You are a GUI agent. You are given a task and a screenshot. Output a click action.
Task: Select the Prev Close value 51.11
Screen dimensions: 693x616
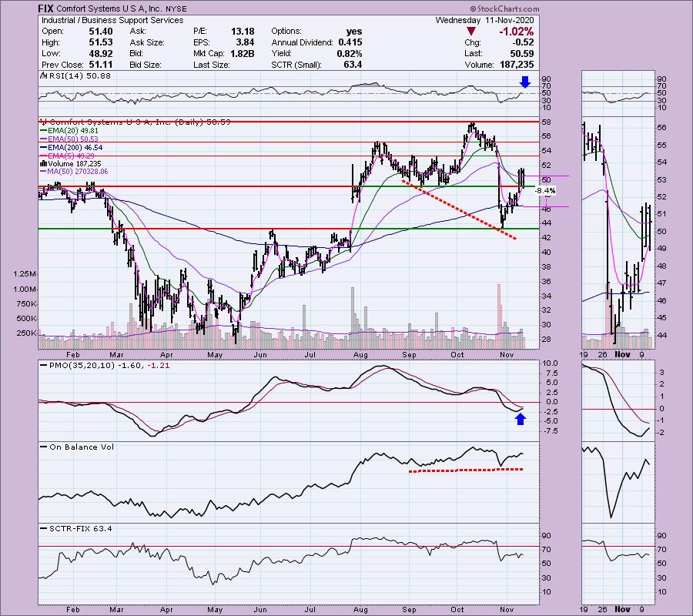point(101,65)
